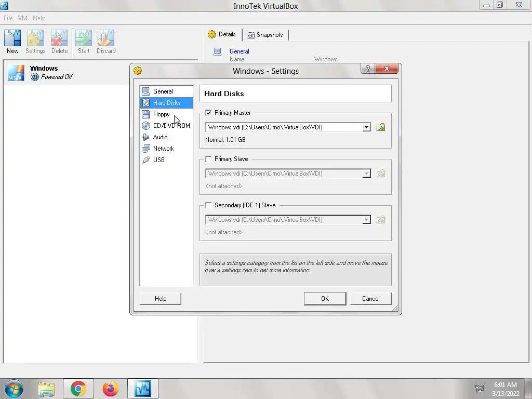Open File Explorer from taskbar
The height and width of the screenshot is (399, 532).
tap(46, 389)
